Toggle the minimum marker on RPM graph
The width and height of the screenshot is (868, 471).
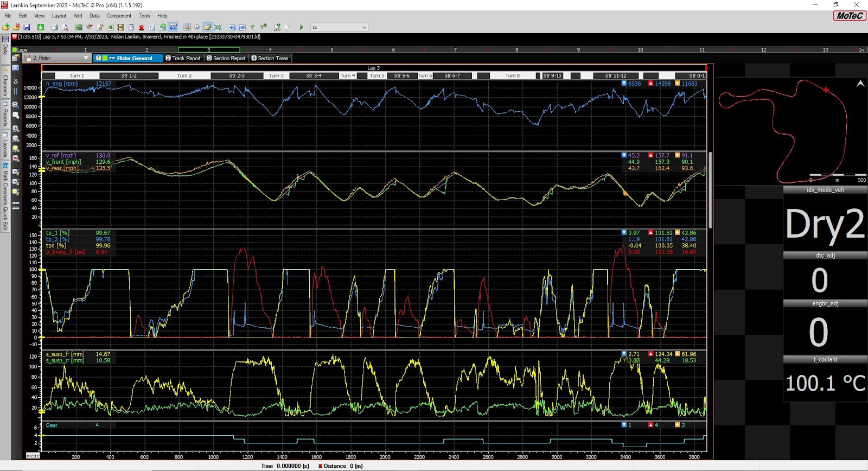point(624,84)
